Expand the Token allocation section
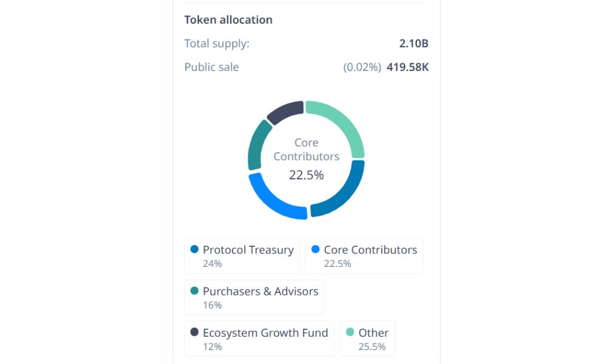Viewport: 607px width, 364px height. [x=228, y=19]
